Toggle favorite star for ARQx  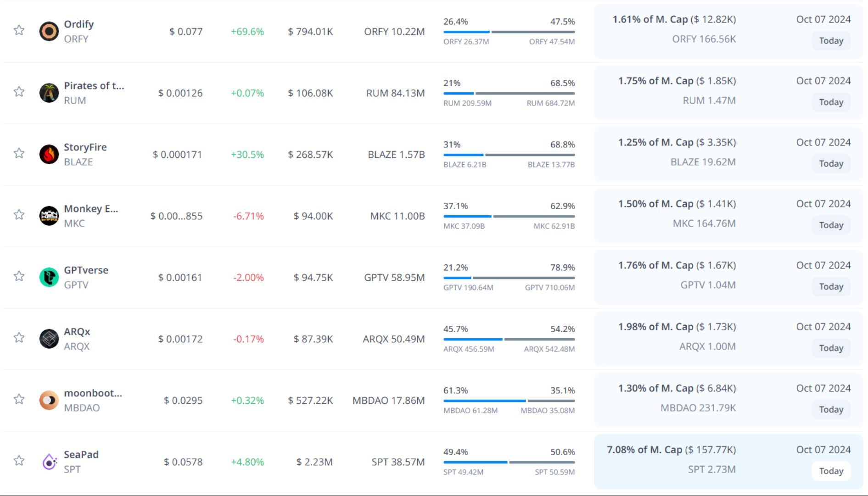point(19,338)
